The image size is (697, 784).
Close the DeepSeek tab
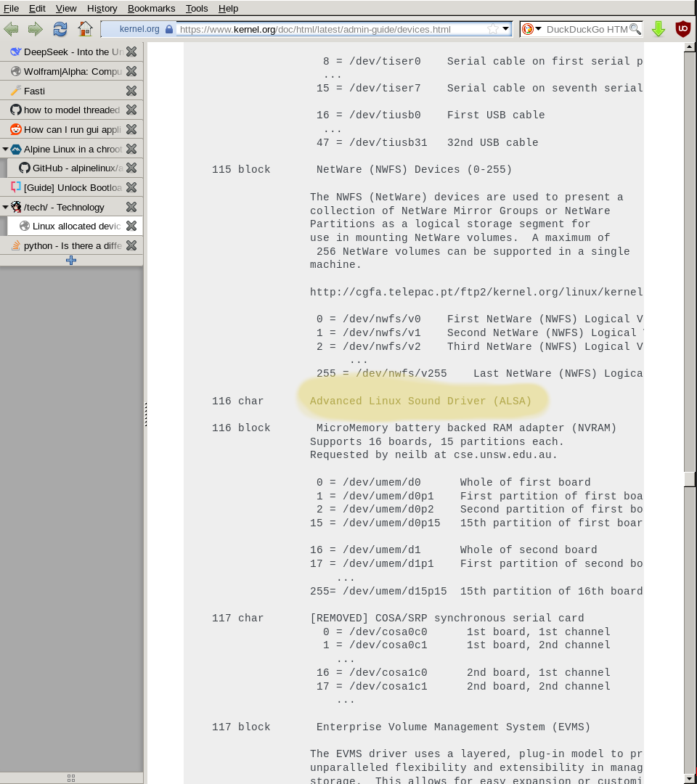(x=131, y=52)
